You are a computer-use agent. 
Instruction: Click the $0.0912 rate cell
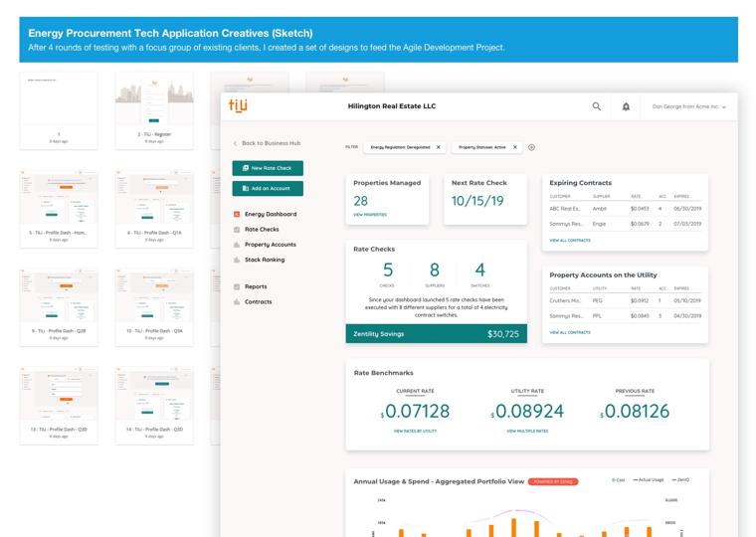640,300
